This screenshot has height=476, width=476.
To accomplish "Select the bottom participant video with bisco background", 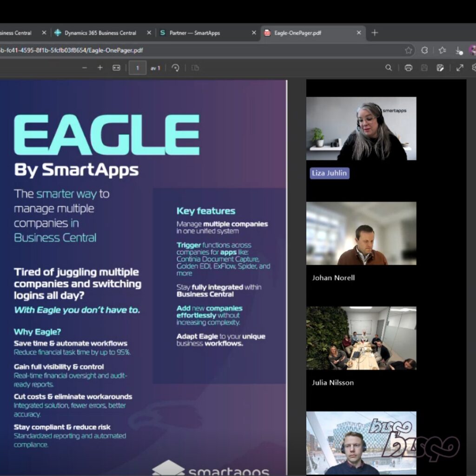I will (361, 443).
